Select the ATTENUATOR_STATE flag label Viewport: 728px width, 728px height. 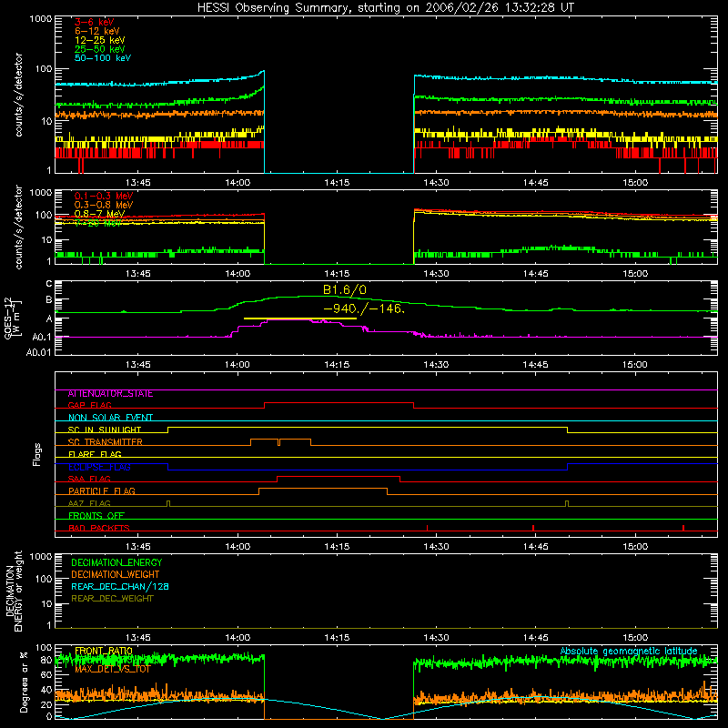[x=110, y=394]
